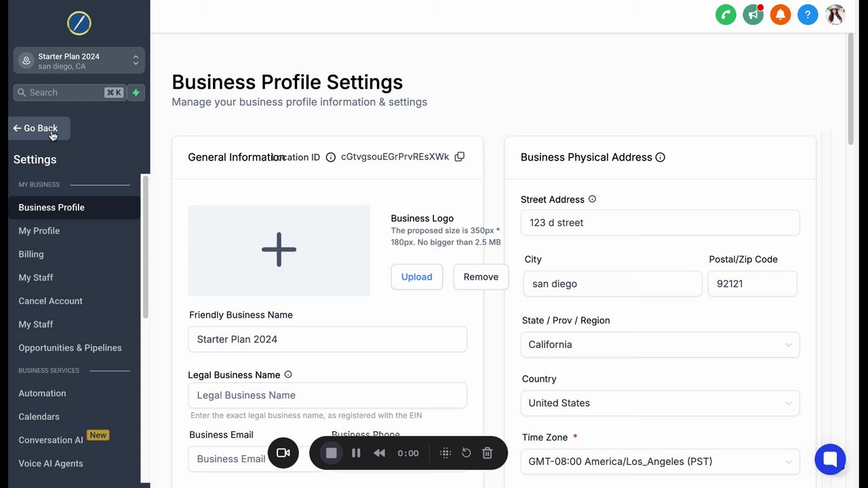
Task: Click the Legal Business Name field
Action: point(327,395)
